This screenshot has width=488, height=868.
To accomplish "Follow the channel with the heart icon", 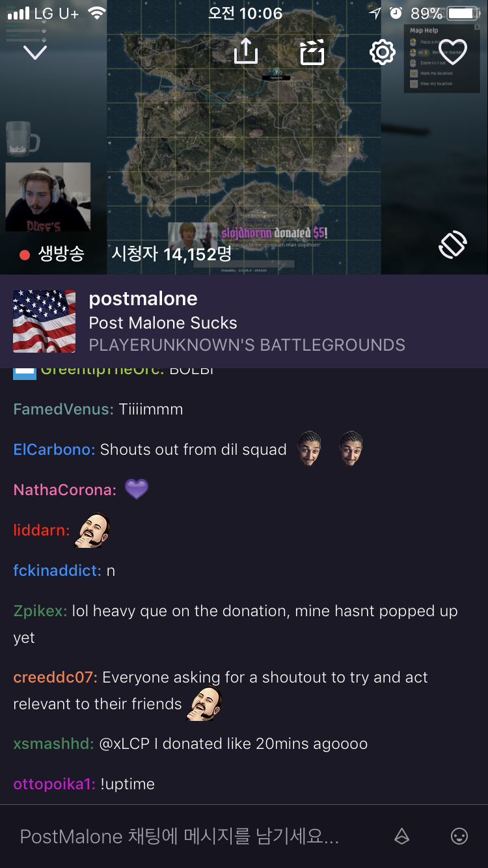I will tap(453, 52).
